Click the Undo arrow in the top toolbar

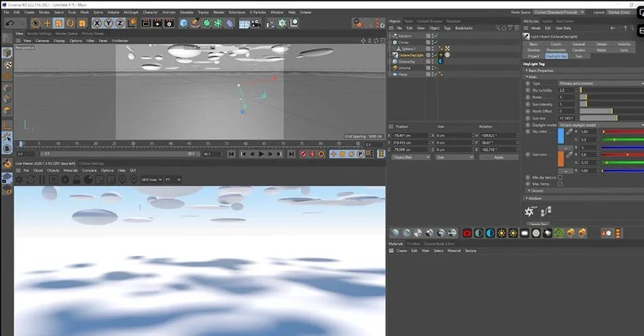pos(10,24)
